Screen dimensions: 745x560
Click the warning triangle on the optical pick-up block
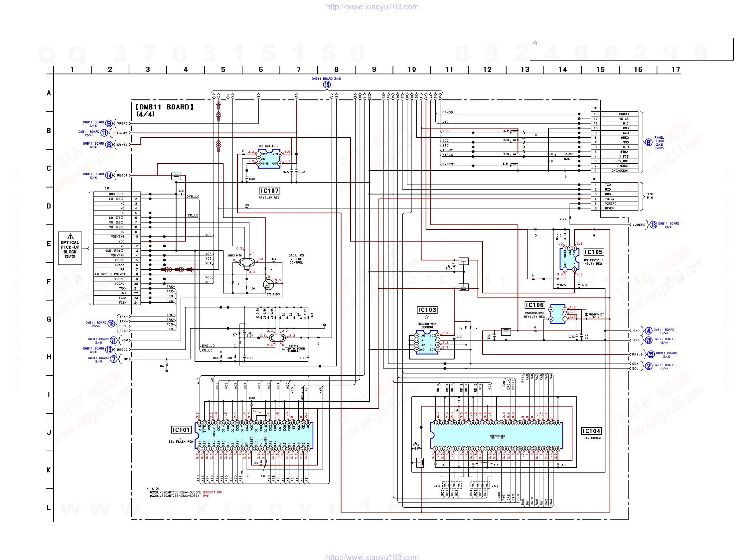point(71,236)
